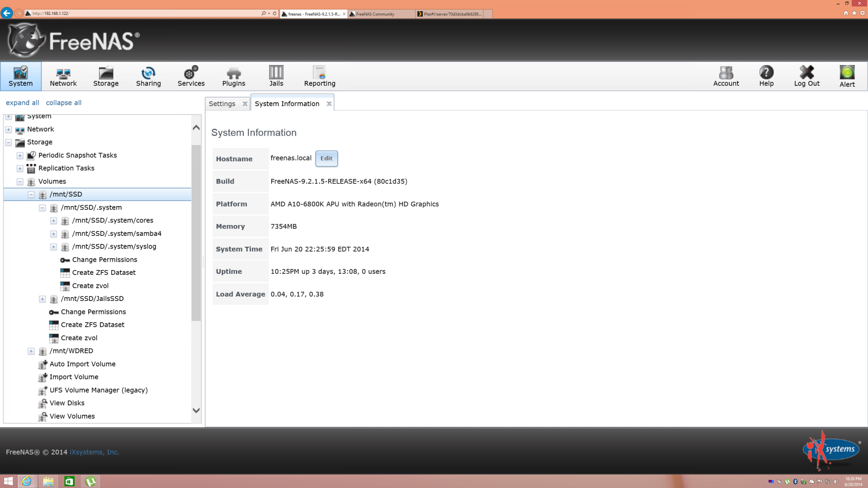This screenshot has height=488, width=868.
Task: Open the Plugins toolbar section
Action: click(234, 76)
